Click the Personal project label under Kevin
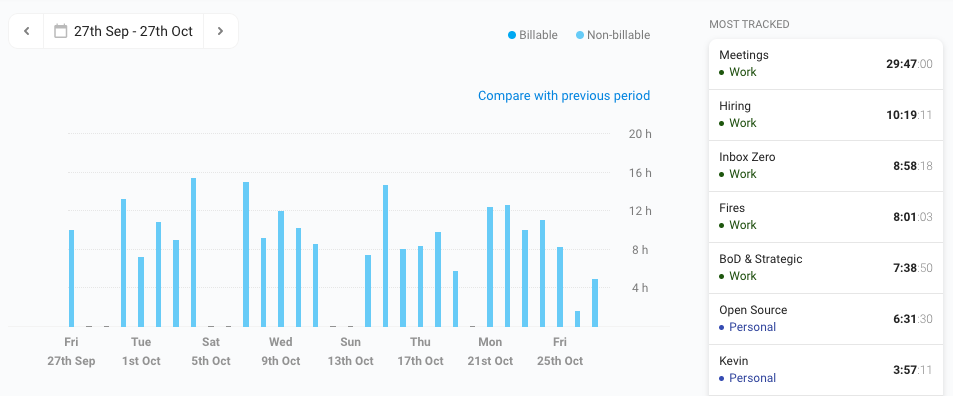This screenshot has width=953, height=396. (752, 378)
